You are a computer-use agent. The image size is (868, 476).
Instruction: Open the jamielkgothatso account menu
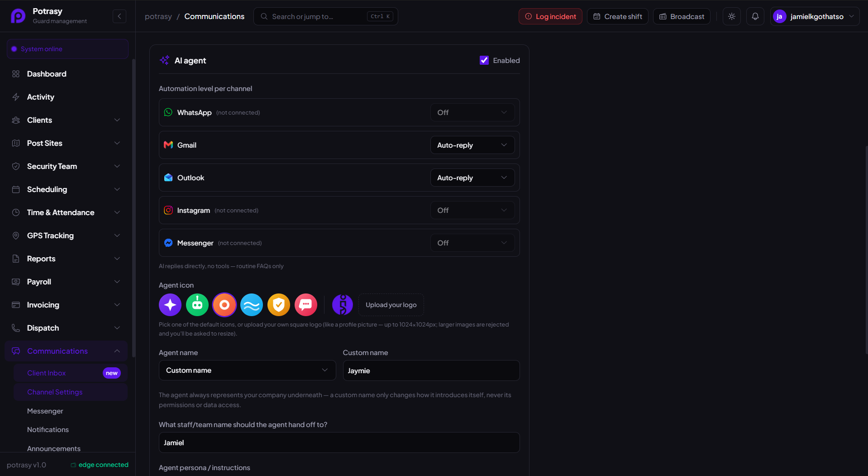[x=815, y=16]
